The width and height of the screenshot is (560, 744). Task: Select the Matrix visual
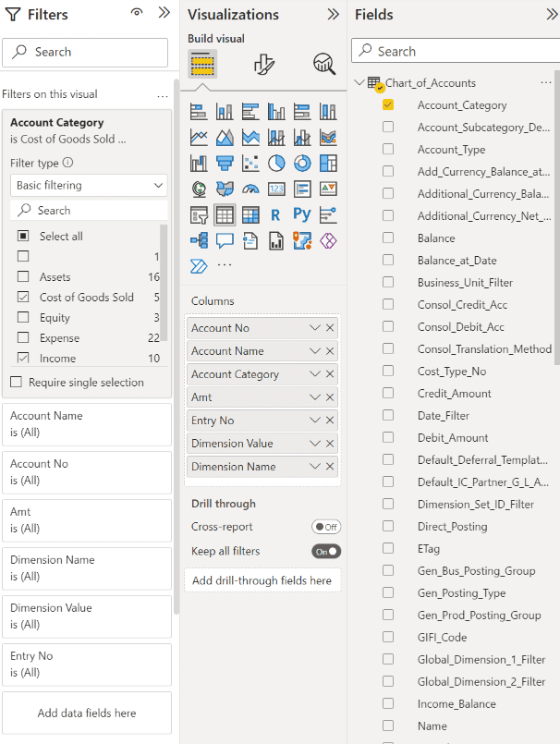pos(250,215)
